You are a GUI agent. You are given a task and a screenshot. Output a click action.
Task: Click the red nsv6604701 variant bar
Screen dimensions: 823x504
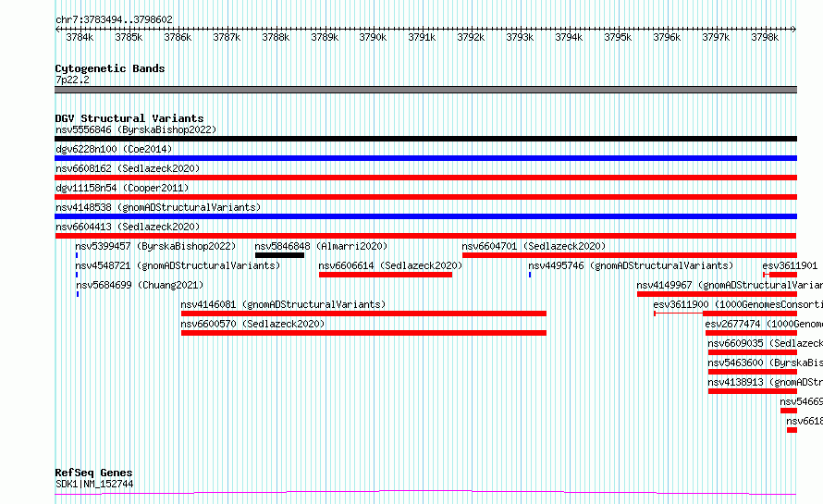[x=630, y=255]
